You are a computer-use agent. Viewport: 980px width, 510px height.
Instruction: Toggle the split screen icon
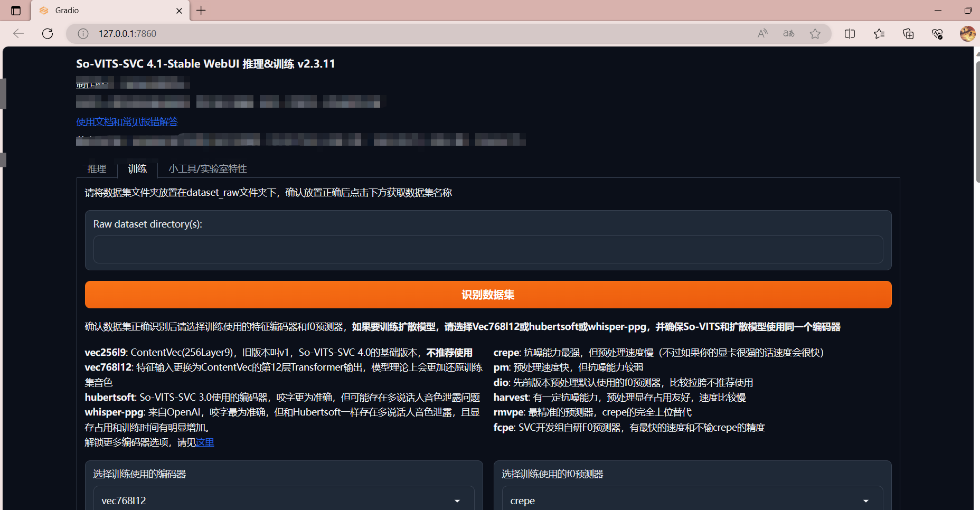tap(850, 34)
